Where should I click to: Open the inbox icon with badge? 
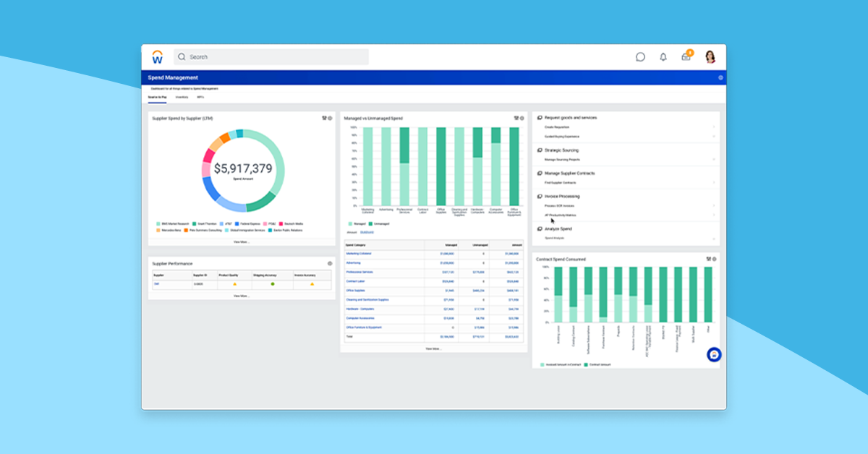pos(685,56)
